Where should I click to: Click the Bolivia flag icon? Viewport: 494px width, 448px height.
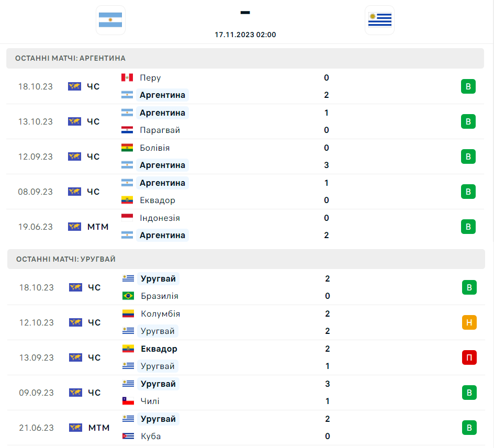[127, 148]
